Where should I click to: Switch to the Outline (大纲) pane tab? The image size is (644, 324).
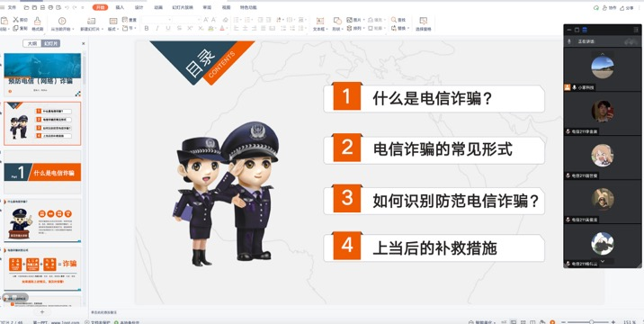pos(32,43)
